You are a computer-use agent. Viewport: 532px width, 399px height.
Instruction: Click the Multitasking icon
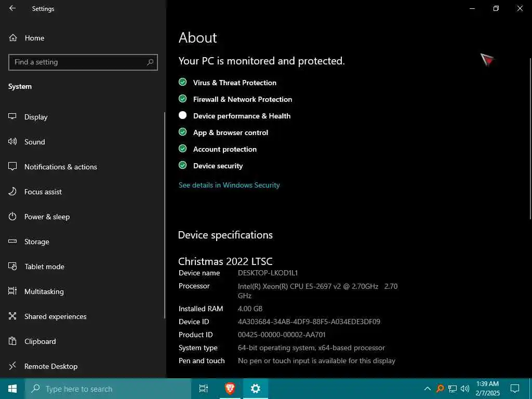click(x=12, y=291)
